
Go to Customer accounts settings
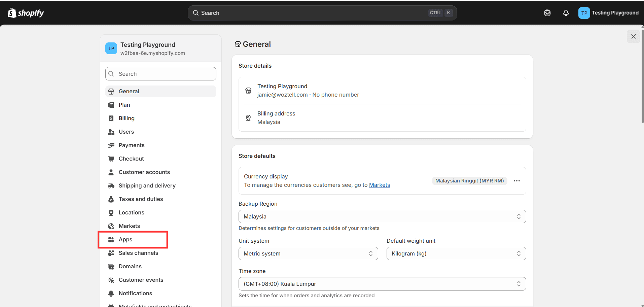point(144,172)
